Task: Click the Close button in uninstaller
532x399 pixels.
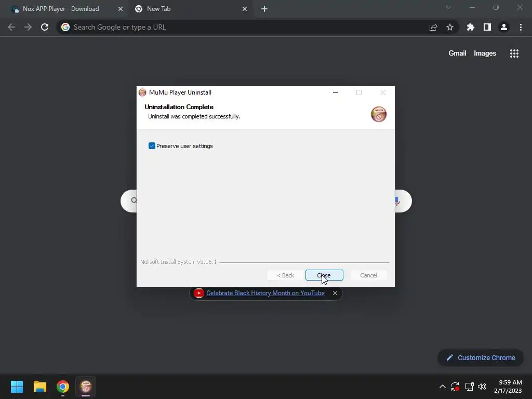Action: [324, 275]
